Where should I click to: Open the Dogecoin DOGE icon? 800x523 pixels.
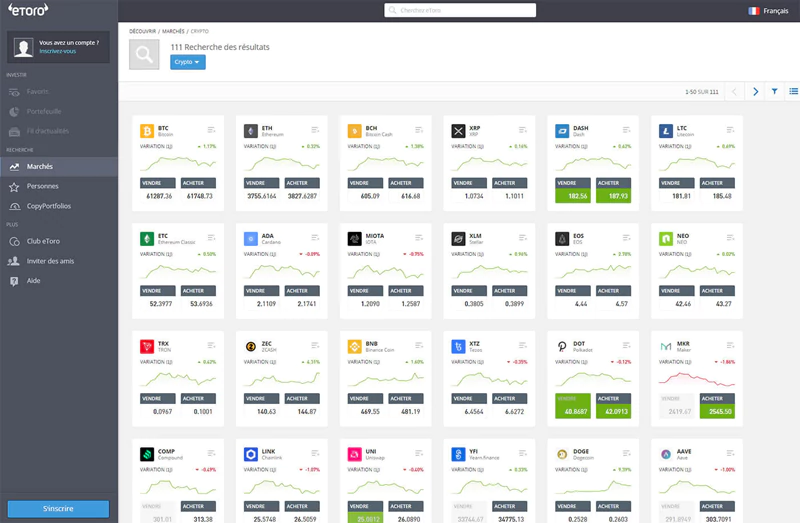click(x=562, y=454)
